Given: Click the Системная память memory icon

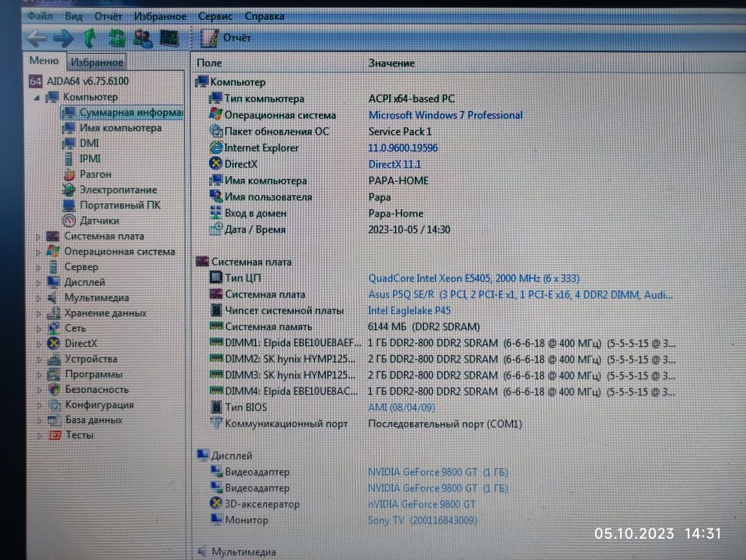Looking at the screenshot, I should tap(216, 326).
